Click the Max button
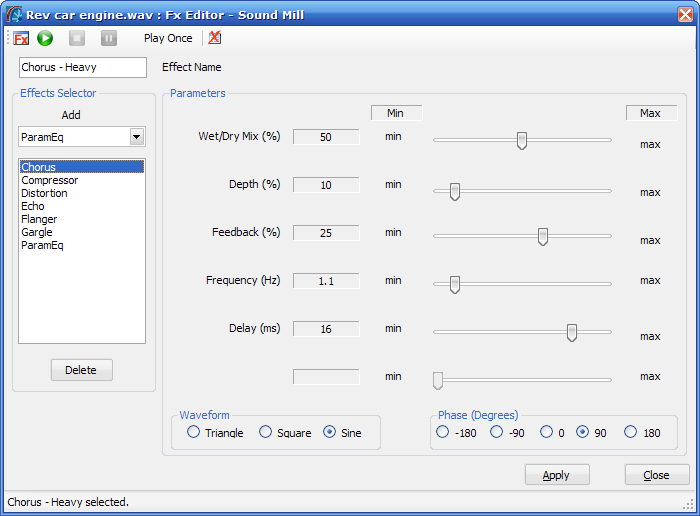The image size is (700, 516). tap(651, 113)
